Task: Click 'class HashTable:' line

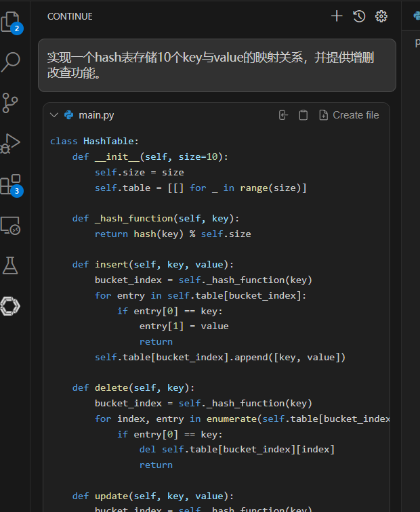Action: [94, 141]
